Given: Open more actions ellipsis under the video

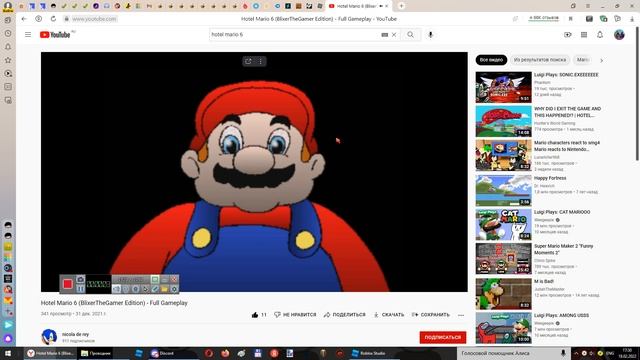Looking at the screenshot, I should (x=461, y=315).
